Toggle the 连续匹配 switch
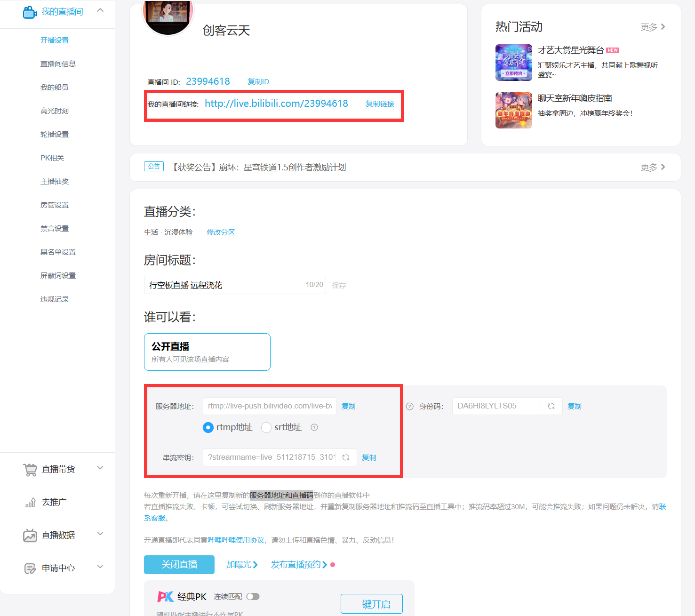 click(253, 596)
